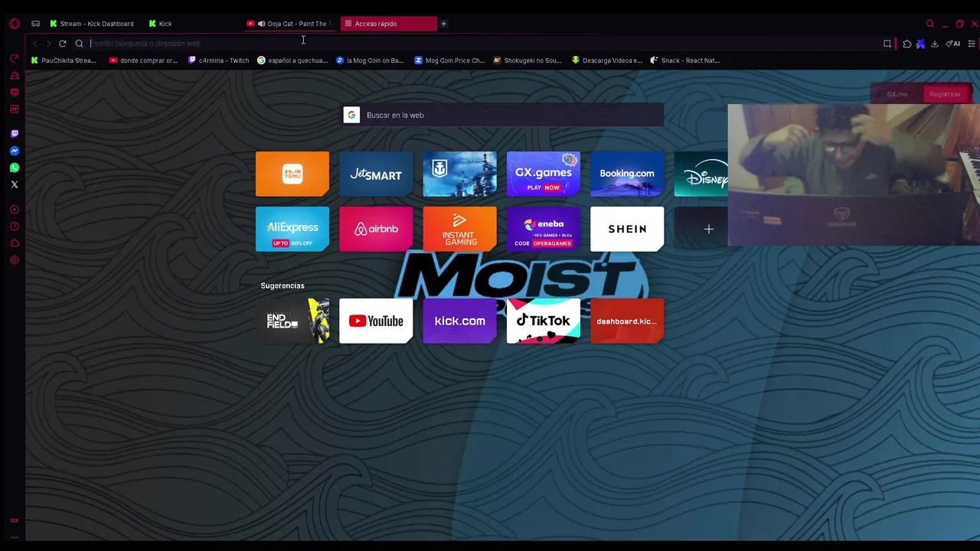Image resolution: width=980 pixels, height=551 pixels.
Task: Open the Disney speed dial tile
Action: 701,174
